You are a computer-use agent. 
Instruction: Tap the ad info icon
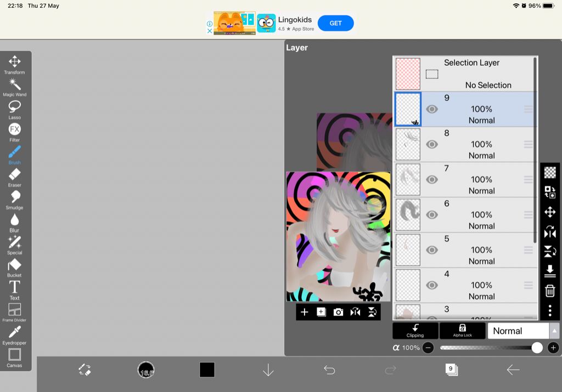click(210, 24)
